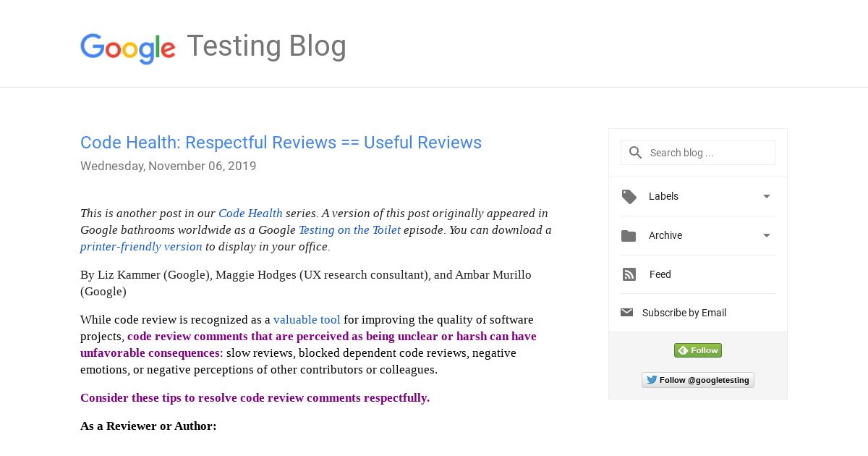Click the Archive label text
This screenshot has height=456, width=868.
(665, 235)
